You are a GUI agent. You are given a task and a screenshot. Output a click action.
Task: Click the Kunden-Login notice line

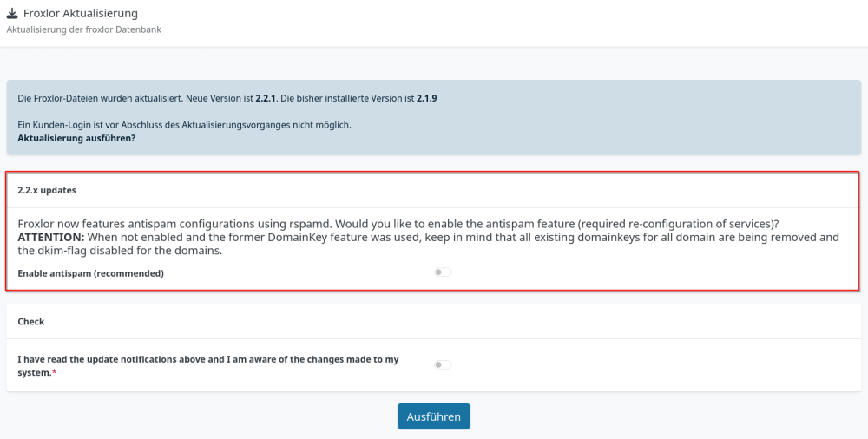tap(184, 125)
